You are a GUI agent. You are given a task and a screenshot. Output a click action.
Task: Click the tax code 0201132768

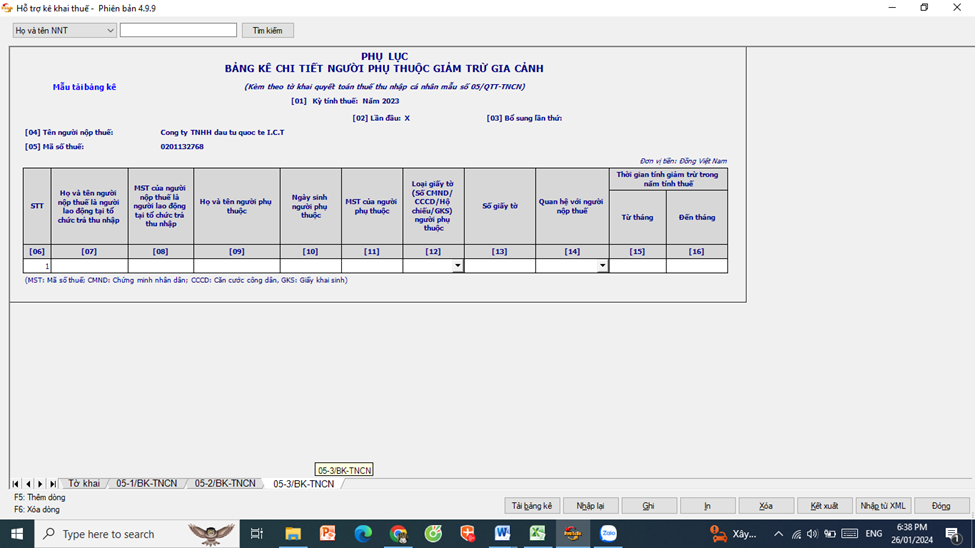point(182,147)
